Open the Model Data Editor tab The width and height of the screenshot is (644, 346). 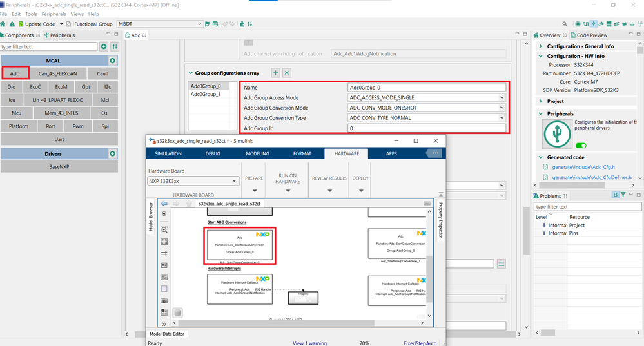coord(167,334)
